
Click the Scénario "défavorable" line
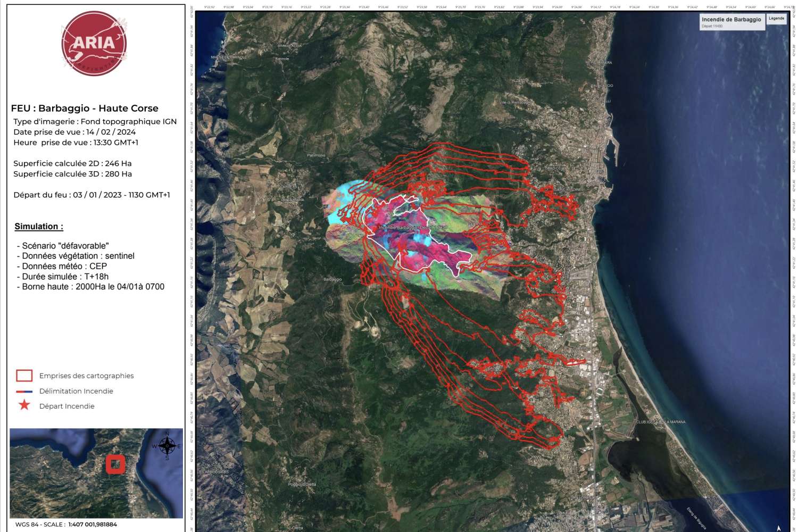[x=63, y=246]
